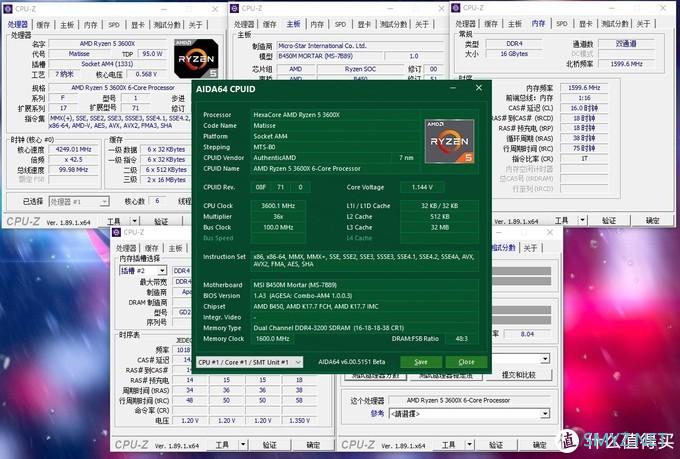The height and width of the screenshot is (459, 680).
Task: Click the 倍频 value x 42.5
Action: pyautogui.click(x=73, y=160)
